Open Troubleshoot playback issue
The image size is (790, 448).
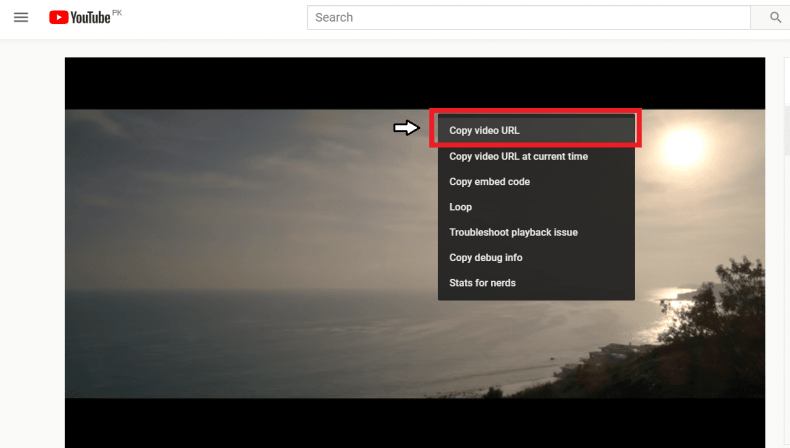[x=536, y=232]
